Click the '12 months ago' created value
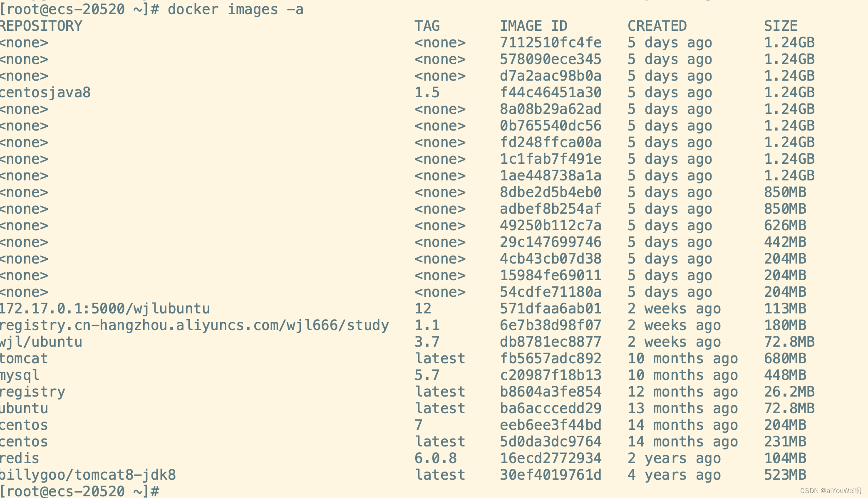 tap(683, 392)
